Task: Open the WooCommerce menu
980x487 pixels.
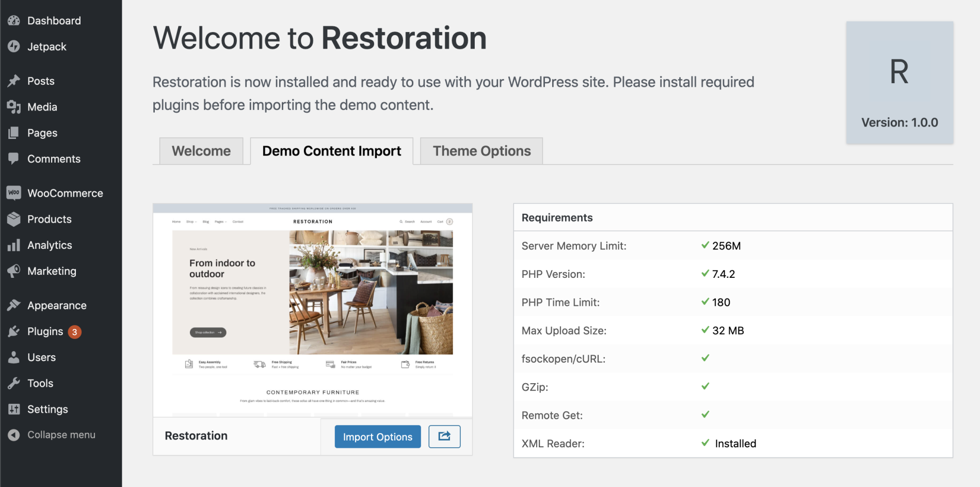Action: (65, 193)
